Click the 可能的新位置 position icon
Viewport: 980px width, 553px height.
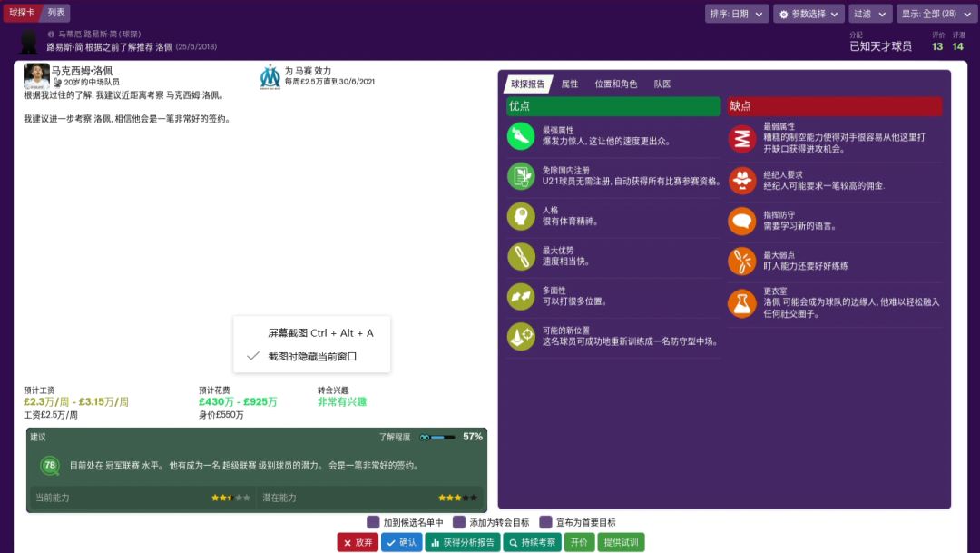click(522, 336)
